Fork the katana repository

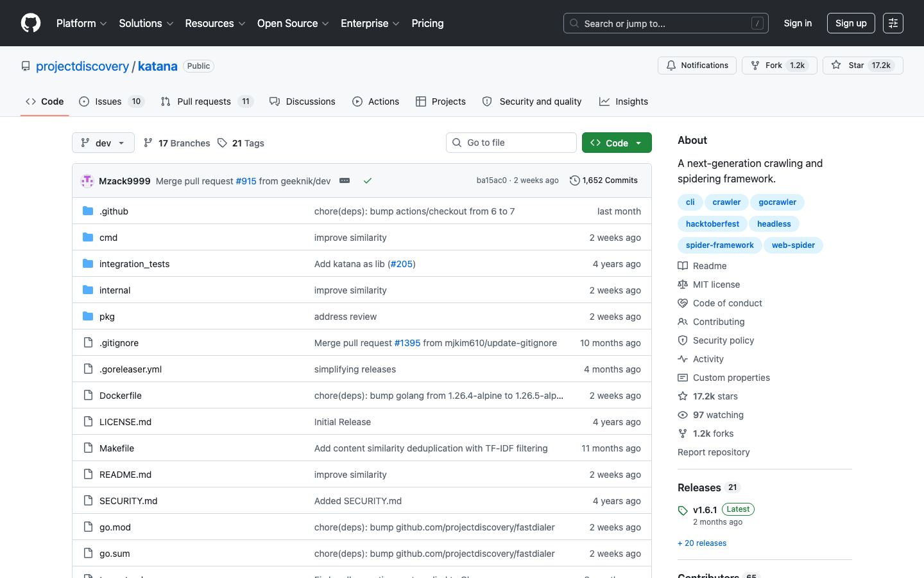pyautogui.click(x=779, y=66)
